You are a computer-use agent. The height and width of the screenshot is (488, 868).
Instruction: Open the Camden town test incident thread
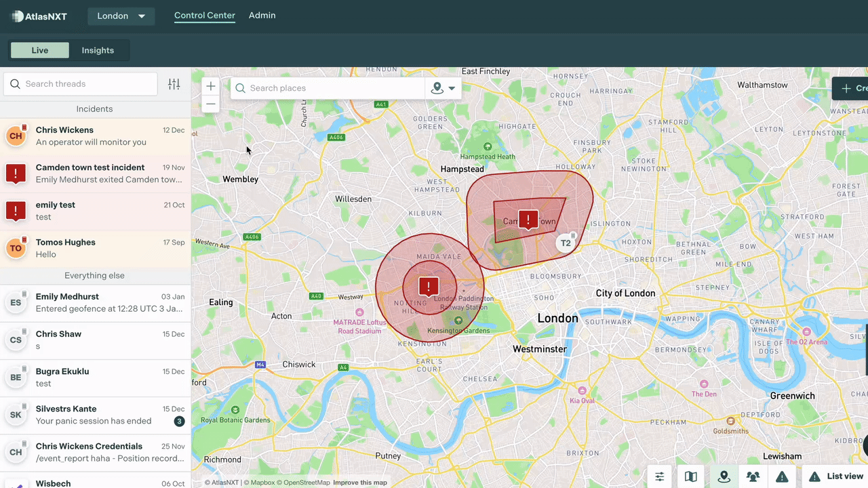[95, 174]
